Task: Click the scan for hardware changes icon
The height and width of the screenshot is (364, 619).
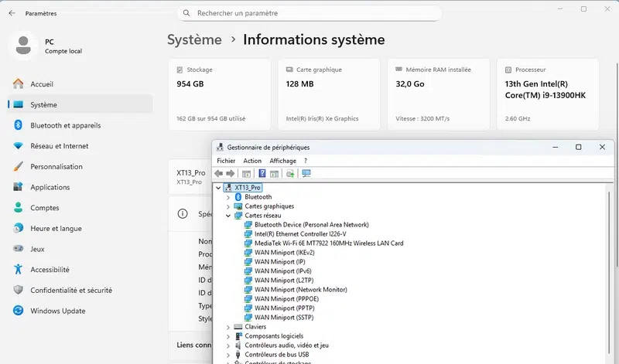Action: pyautogui.click(x=306, y=174)
